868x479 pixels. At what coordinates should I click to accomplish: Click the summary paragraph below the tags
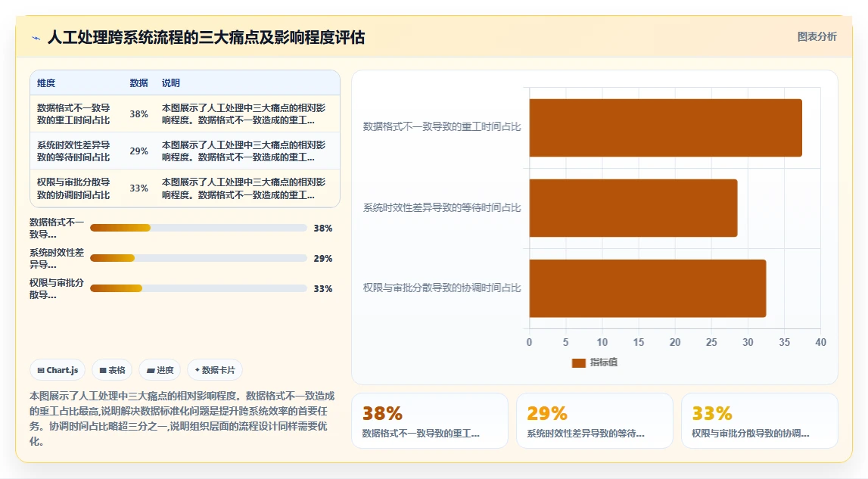tap(182, 418)
